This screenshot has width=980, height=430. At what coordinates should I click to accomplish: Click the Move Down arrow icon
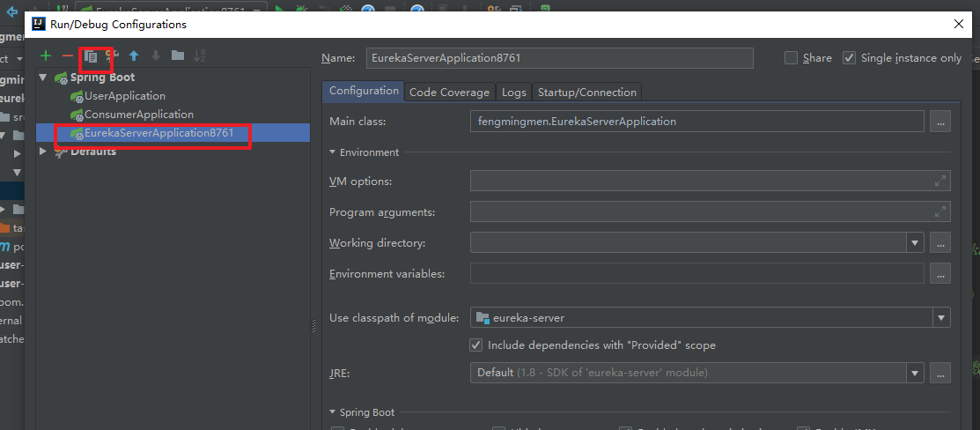[x=156, y=56]
